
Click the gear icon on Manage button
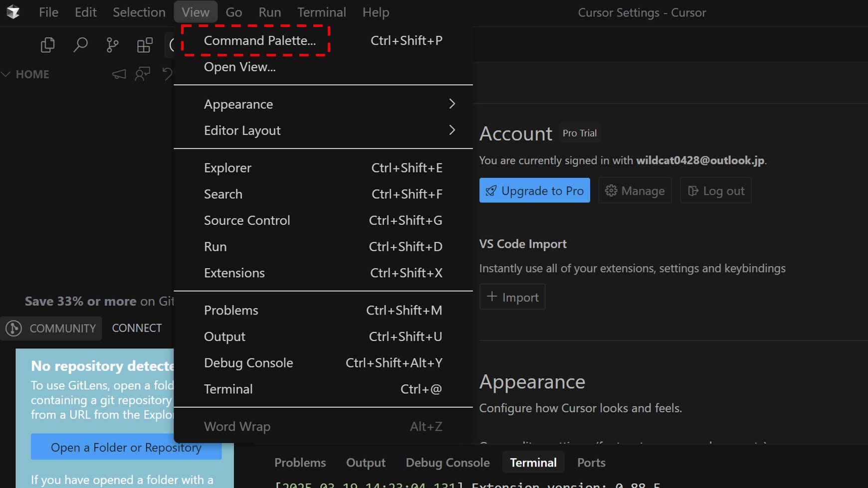611,191
